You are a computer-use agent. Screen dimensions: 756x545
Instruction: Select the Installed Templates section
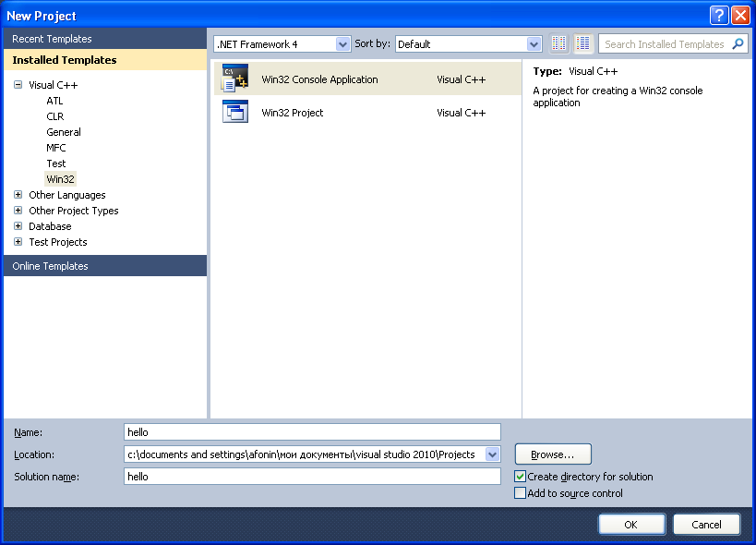point(105,60)
